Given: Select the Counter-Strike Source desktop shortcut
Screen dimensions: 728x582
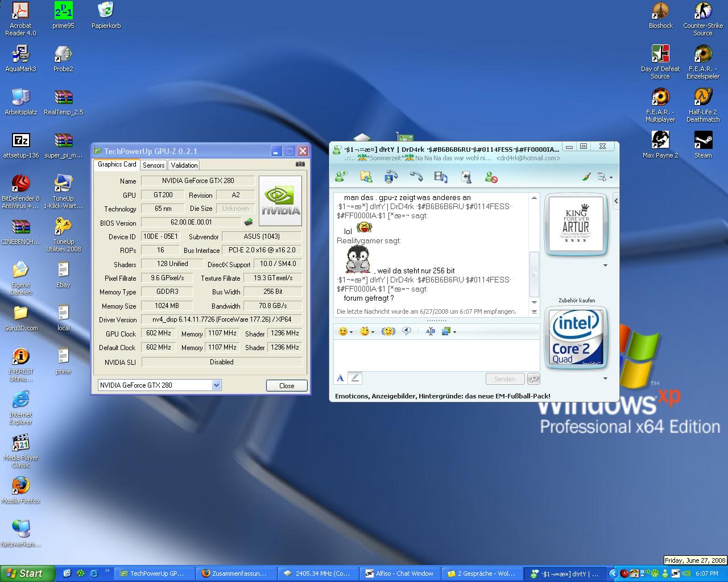Looking at the screenshot, I should tap(703, 19).
